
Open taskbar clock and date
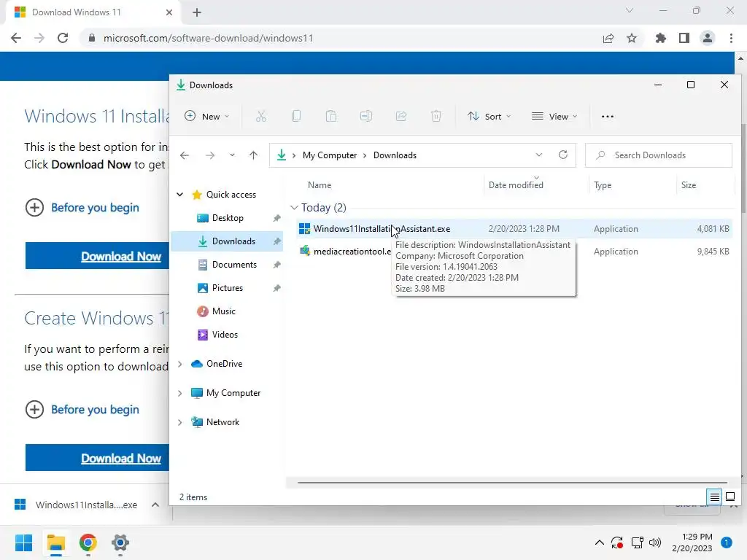point(692,542)
